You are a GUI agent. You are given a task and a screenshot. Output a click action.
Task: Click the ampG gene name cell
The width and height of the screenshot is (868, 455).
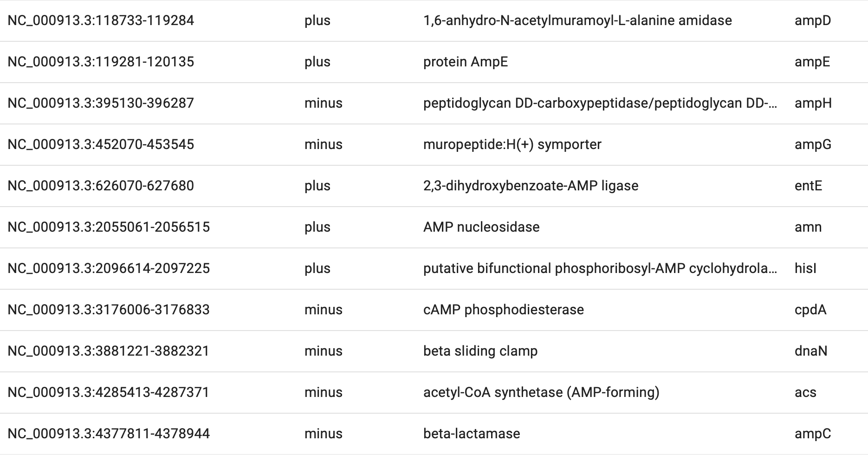coord(813,144)
